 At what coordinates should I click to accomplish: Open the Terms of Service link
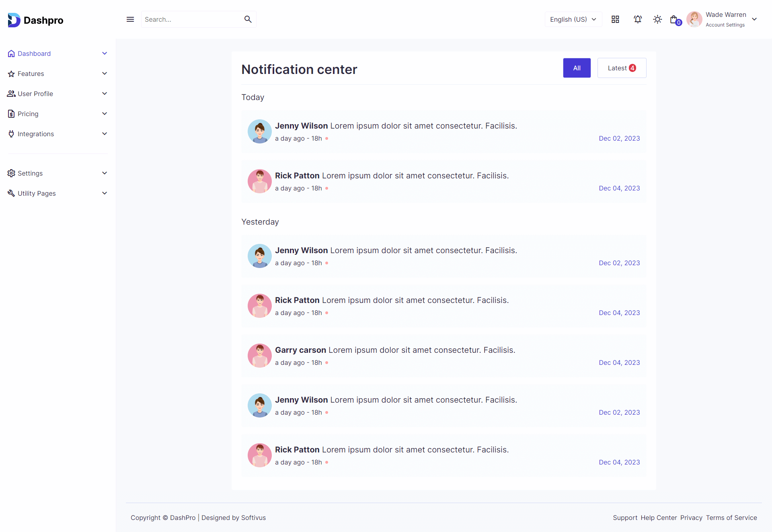(731, 518)
